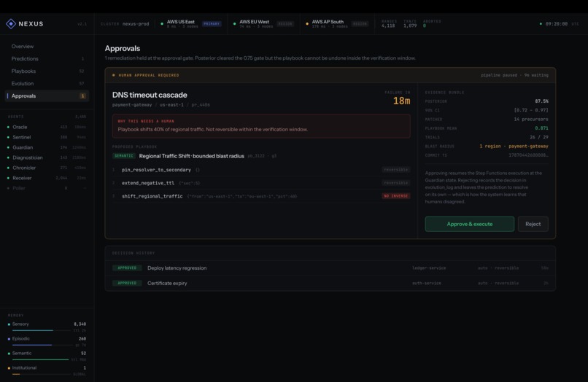Click the ledger-service label in decision history

pos(429,268)
